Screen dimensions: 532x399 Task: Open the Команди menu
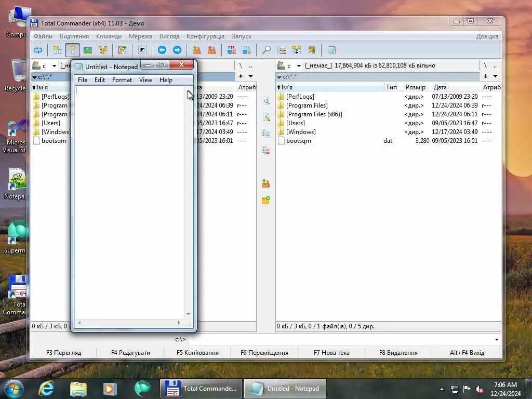[x=109, y=36]
